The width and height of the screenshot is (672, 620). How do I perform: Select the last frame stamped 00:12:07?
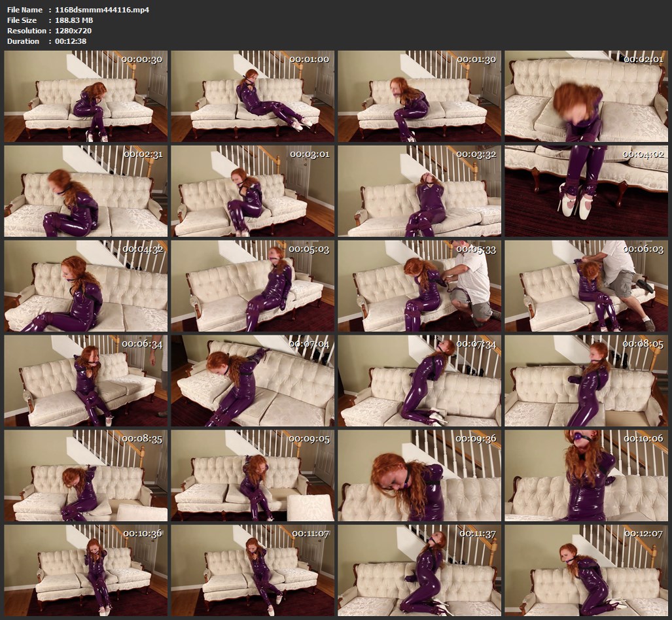[586, 570]
